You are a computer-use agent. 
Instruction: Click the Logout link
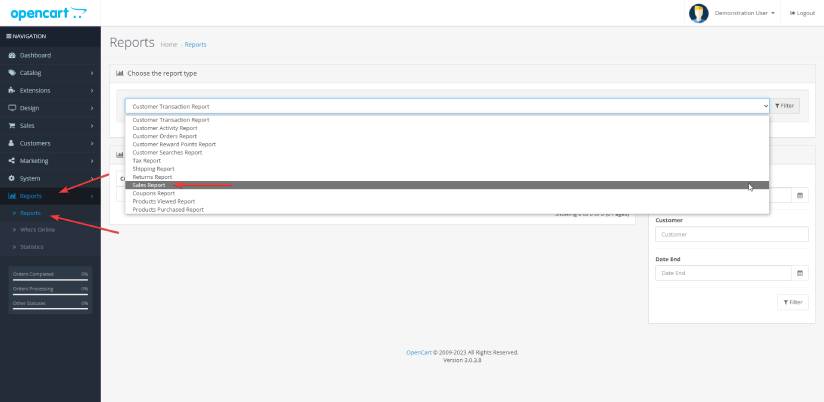pyautogui.click(x=802, y=13)
